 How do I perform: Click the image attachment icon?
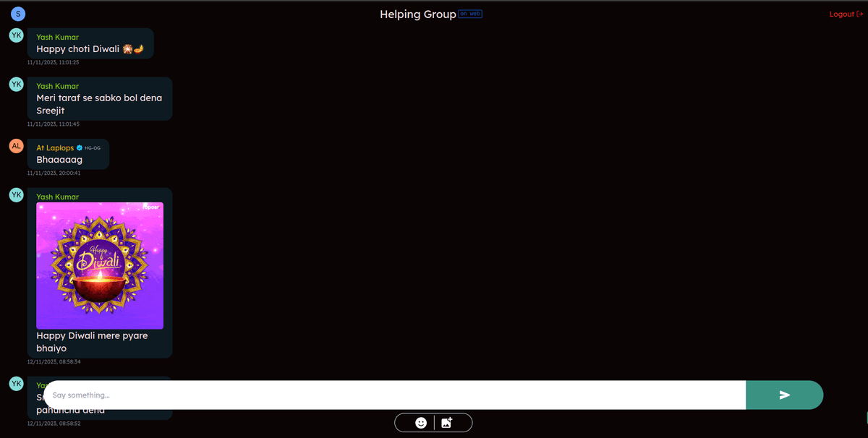[447, 422]
